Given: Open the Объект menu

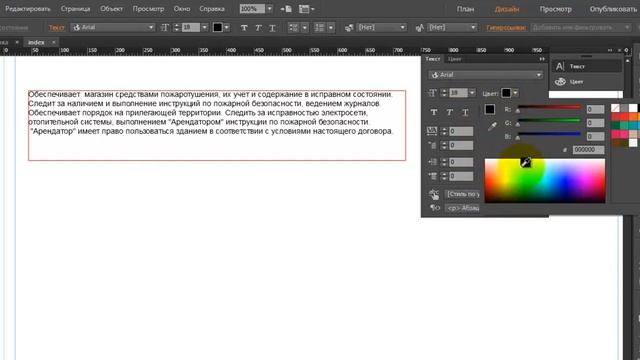Looking at the screenshot, I should pyautogui.click(x=111, y=9).
